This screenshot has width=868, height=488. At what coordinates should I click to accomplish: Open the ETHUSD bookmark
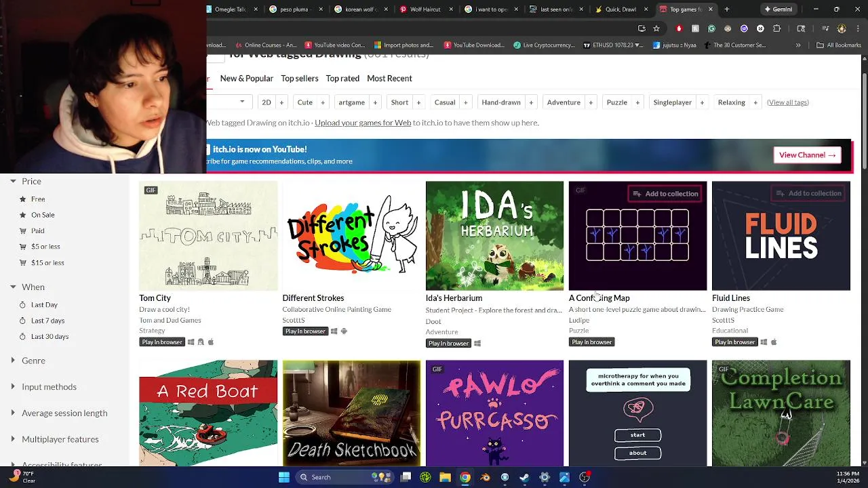[x=613, y=45]
